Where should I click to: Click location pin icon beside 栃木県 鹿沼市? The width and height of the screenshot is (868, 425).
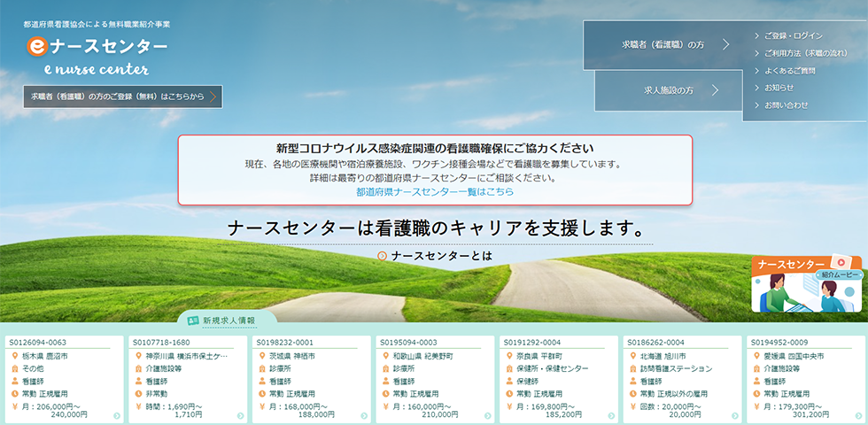(16, 356)
